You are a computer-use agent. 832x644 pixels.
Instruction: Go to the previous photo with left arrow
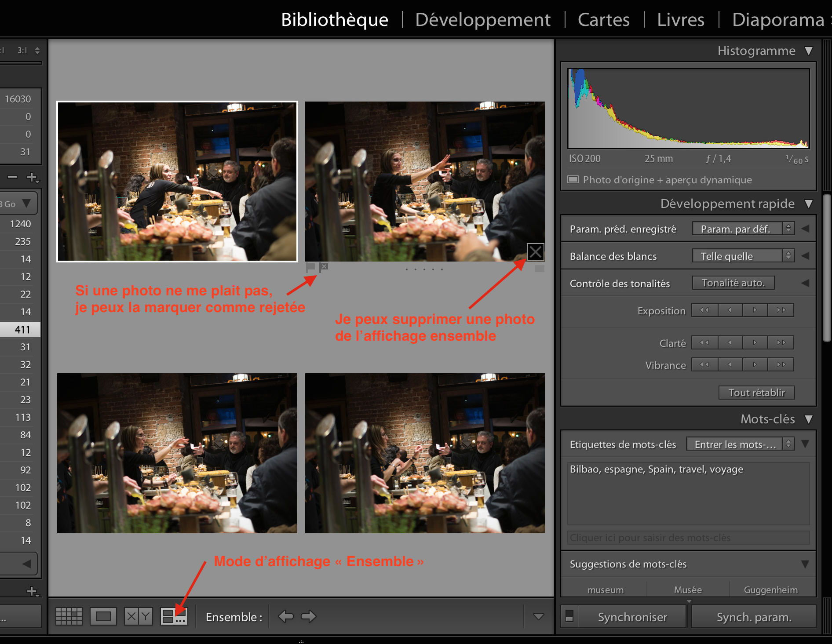[286, 616]
